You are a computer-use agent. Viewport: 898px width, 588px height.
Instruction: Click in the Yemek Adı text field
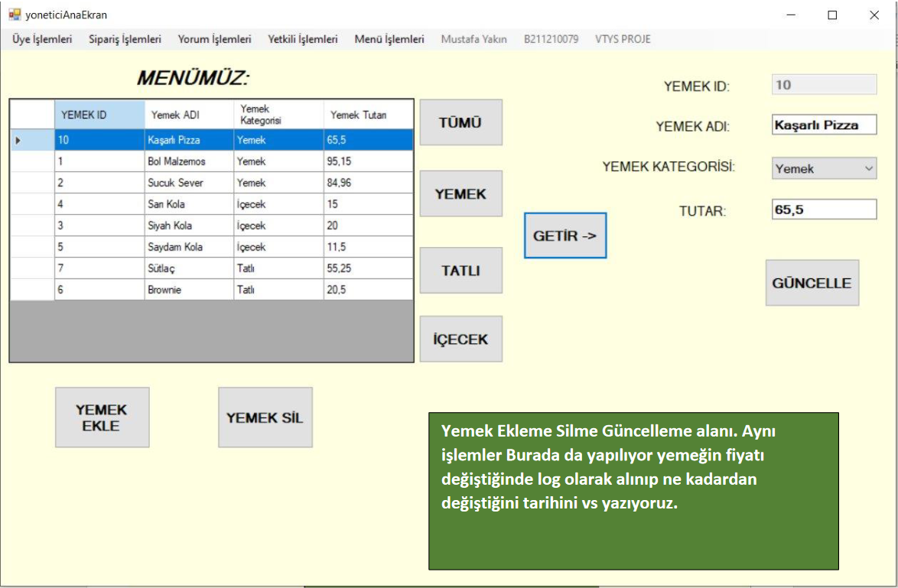(824, 125)
